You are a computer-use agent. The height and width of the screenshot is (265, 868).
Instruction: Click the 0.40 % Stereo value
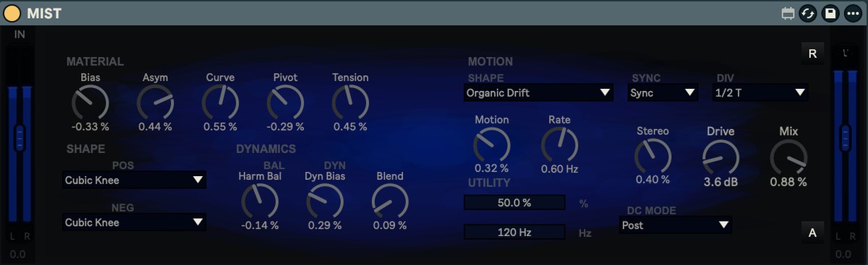[652, 180]
